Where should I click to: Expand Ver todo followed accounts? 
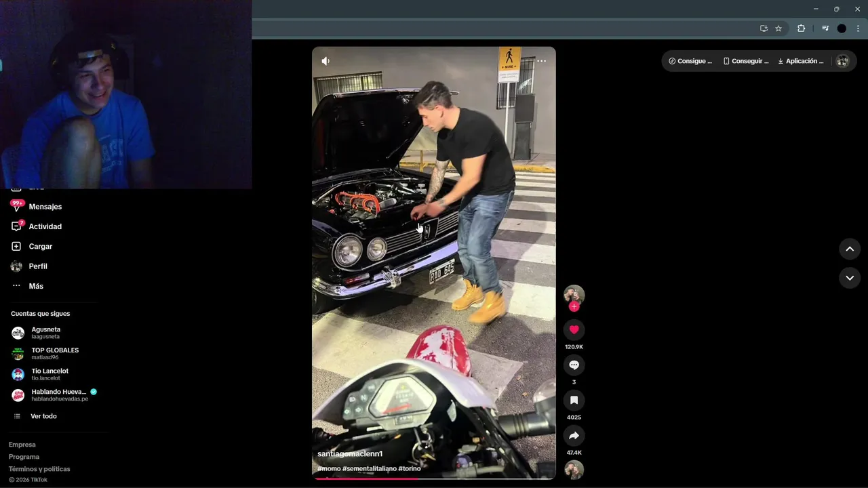[x=43, y=416]
